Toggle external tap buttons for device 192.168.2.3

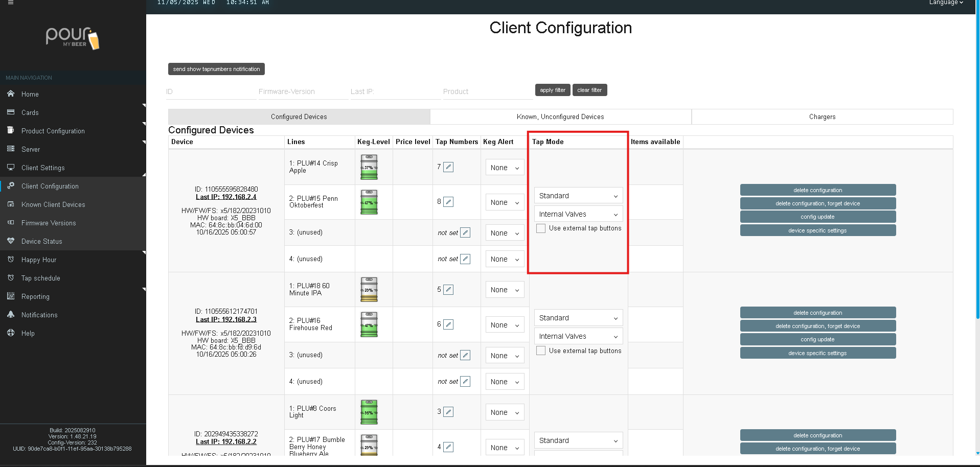click(x=541, y=351)
